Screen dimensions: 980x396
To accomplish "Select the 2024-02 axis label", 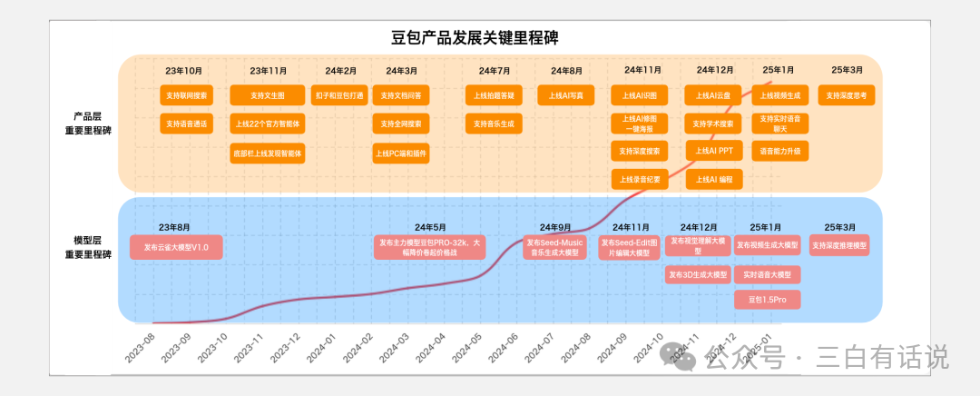I will 358,347.
